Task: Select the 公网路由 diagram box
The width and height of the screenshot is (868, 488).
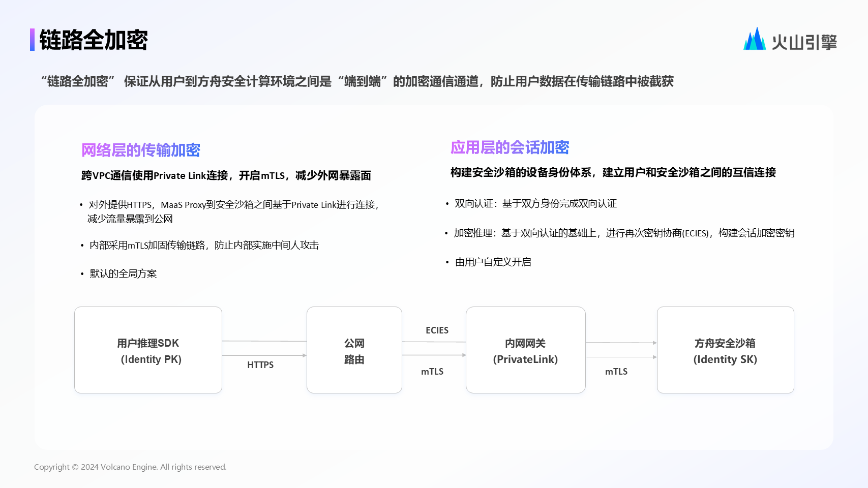Action: tap(354, 350)
